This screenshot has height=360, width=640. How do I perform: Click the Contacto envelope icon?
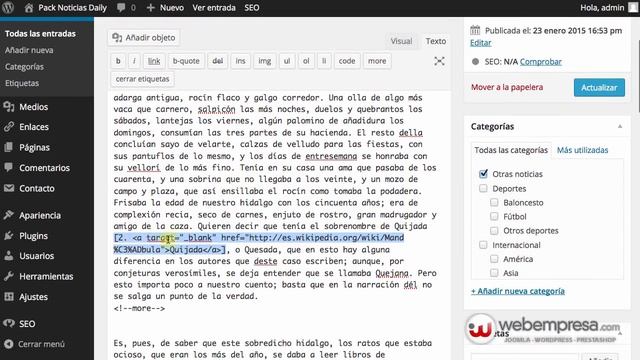(x=9, y=188)
